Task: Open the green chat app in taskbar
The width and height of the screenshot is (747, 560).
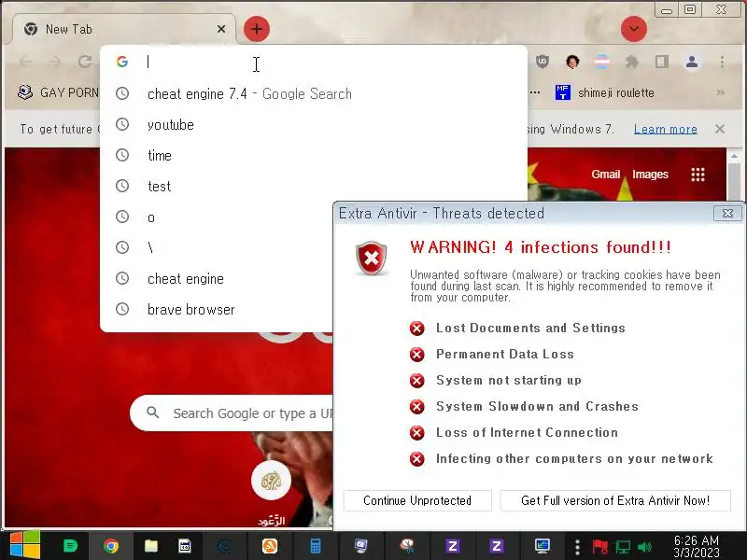Action: [x=70, y=546]
